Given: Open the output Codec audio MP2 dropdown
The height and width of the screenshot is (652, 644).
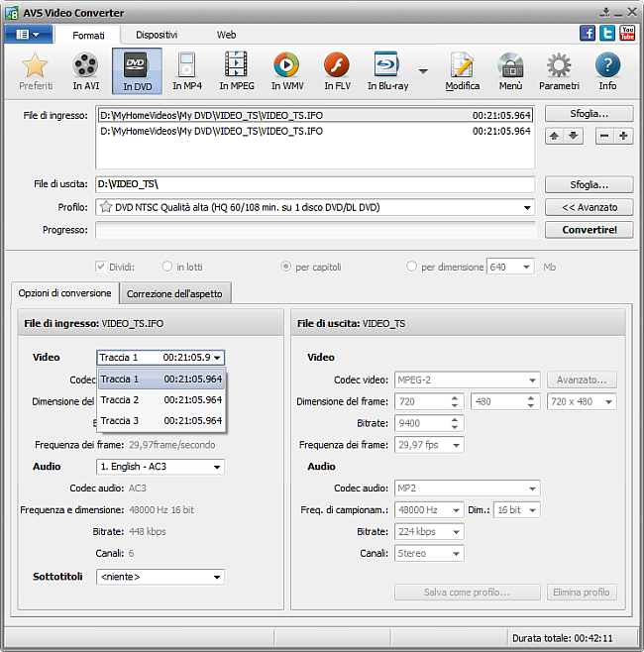Looking at the screenshot, I should (468, 489).
